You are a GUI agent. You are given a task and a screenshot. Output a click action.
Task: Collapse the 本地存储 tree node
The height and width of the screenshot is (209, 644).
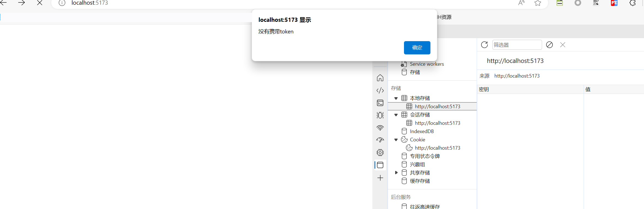[x=396, y=98]
